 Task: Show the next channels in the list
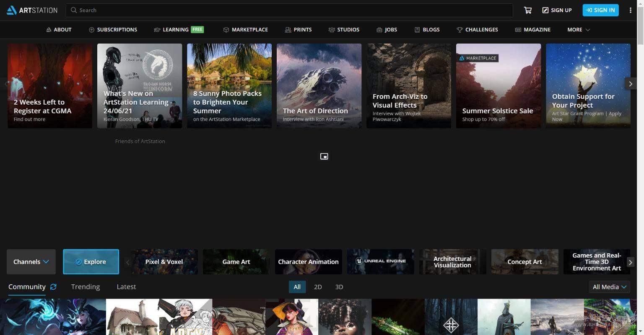pos(630,262)
